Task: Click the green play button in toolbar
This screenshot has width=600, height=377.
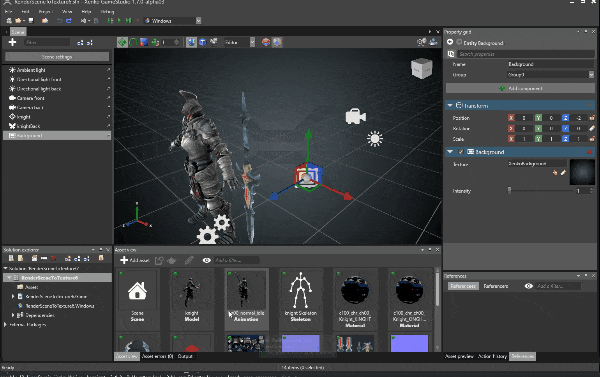Action: tap(119, 21)
